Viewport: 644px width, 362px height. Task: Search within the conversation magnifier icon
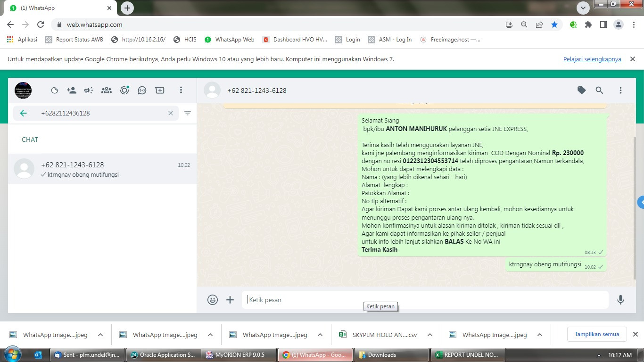point(599,90)
